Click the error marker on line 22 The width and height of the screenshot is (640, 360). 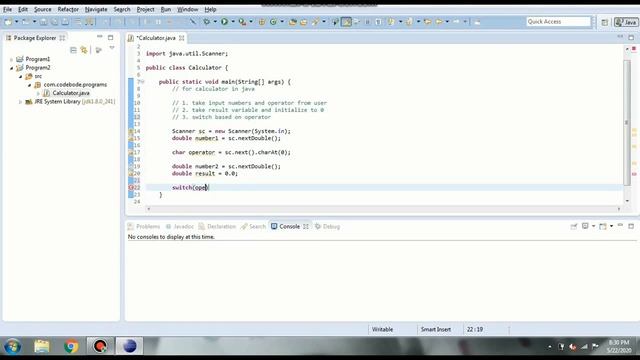tap(131, 188)
